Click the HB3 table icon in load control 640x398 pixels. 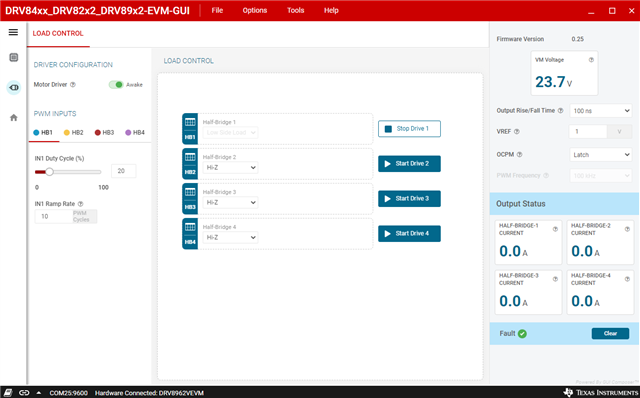(x=190, y=192)
